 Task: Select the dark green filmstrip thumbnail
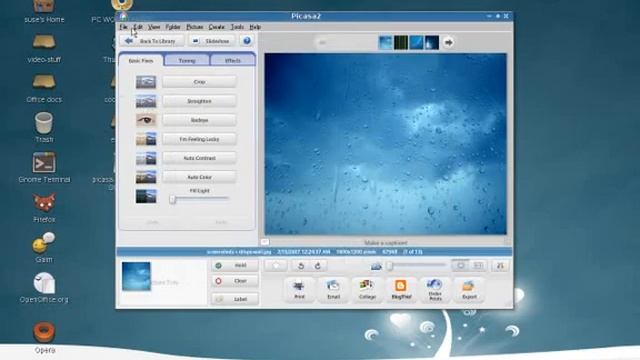click(x=401, y=42)
